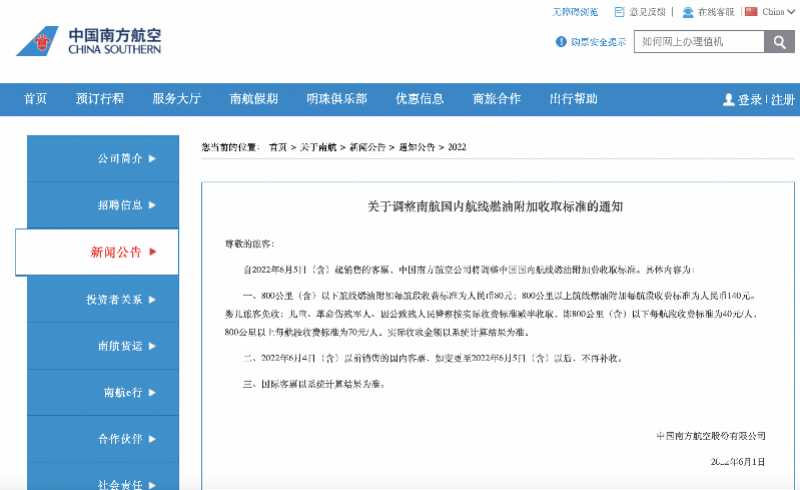Click inside the 如何网上办理值机 search field
This screenshot has height=490, width=800.
click(699, 42)
